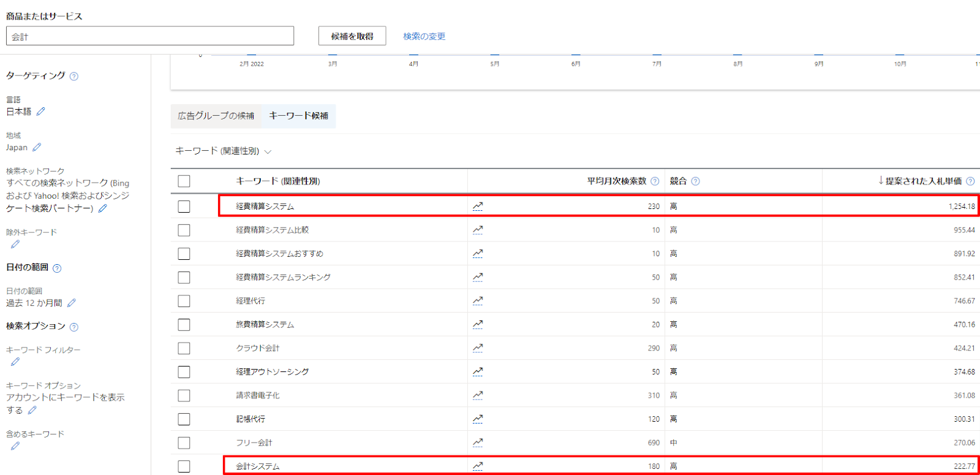Edit the Japan region with pencil icon

click(x=37, y=147)
